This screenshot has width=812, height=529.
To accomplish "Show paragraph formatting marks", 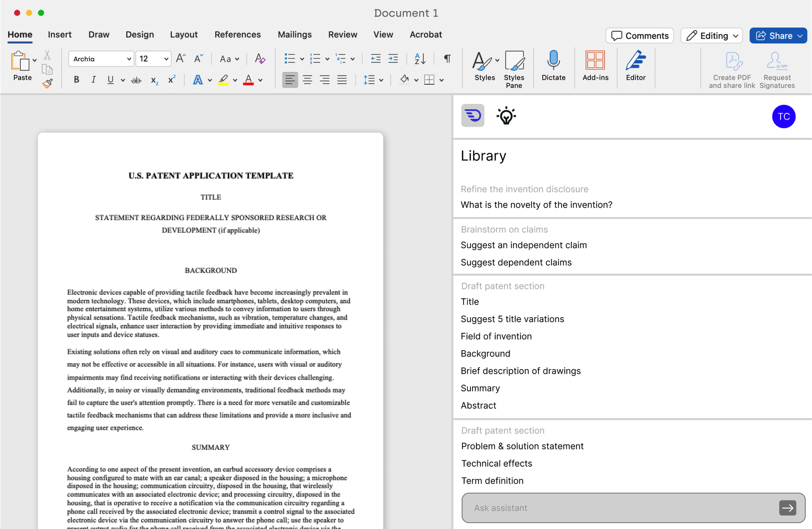I will point(447,58).
